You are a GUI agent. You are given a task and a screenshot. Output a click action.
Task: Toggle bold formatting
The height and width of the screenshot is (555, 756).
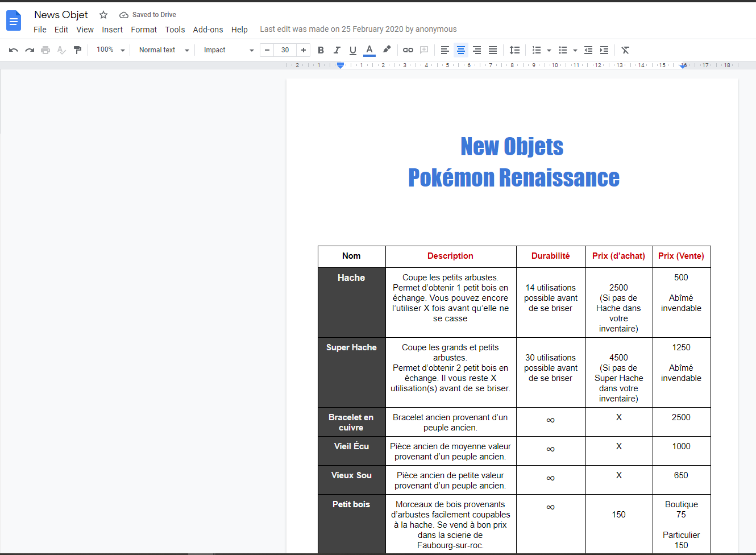(x=321, y=50)
